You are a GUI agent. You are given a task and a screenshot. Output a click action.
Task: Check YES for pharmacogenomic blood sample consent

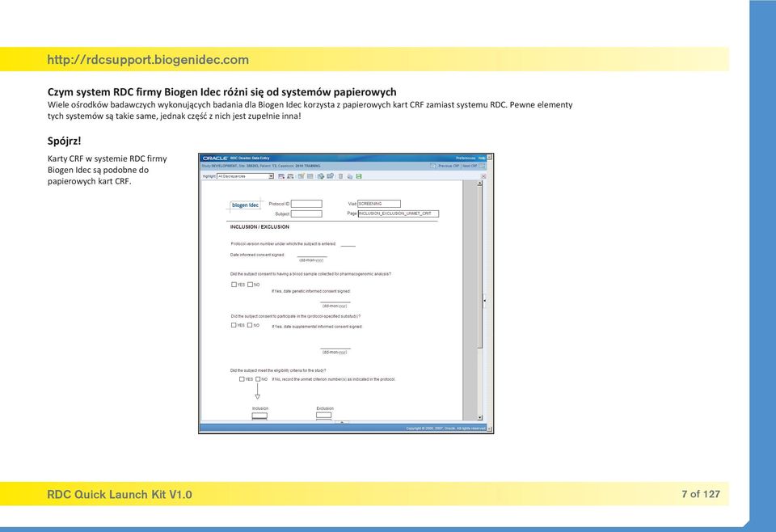pyautogui.click(x=234, y=285)
